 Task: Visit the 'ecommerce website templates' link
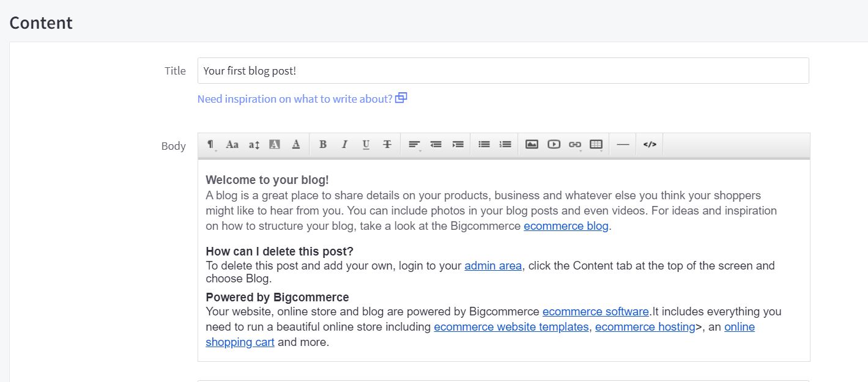tap(511, 327)
